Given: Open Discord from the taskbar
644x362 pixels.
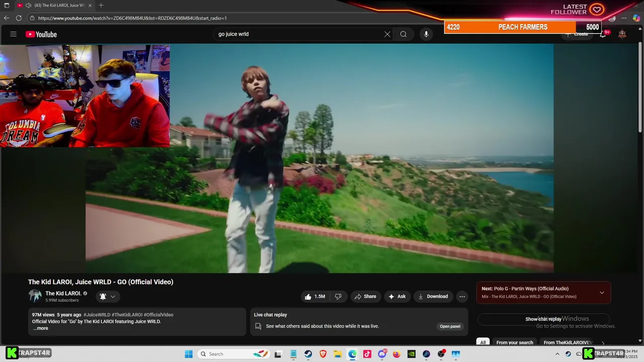Looking at the screenshot, I should point(382,354).
